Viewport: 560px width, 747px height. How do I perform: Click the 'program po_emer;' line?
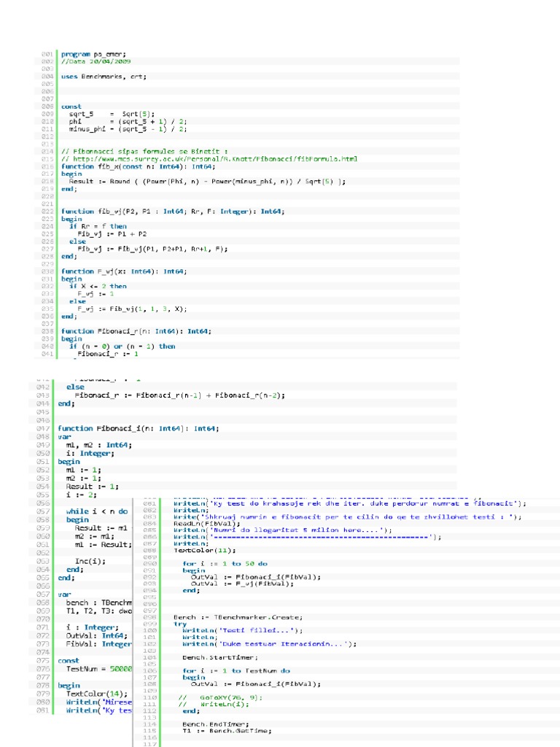tap(93, 54)
